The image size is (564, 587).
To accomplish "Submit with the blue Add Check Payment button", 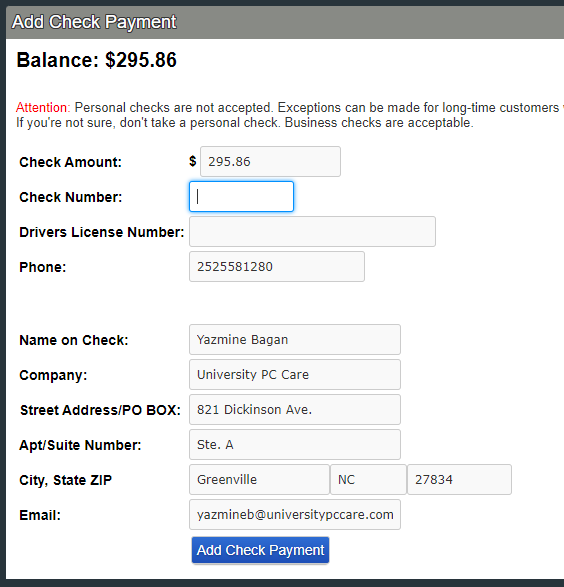I will (x=260, y=550).
